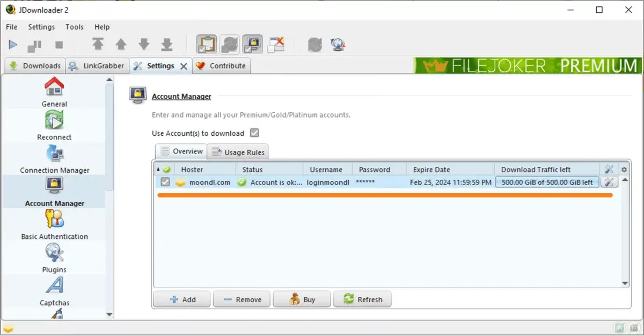Sort accounts by Username column header

point(328,169)
